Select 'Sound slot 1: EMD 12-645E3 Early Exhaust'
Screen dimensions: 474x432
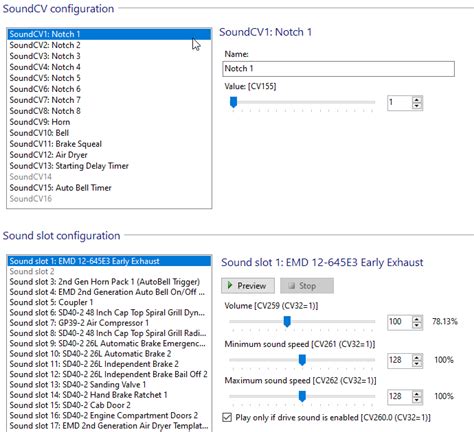(x=109, y=261)
